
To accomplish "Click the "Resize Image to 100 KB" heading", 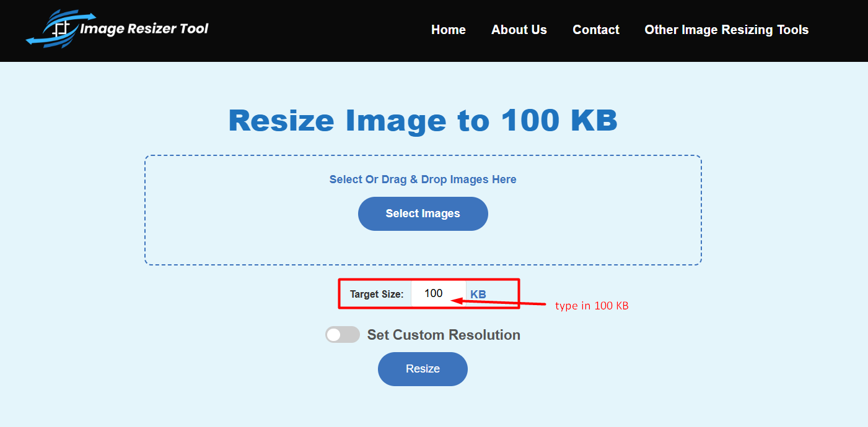I will pos(423,121).
